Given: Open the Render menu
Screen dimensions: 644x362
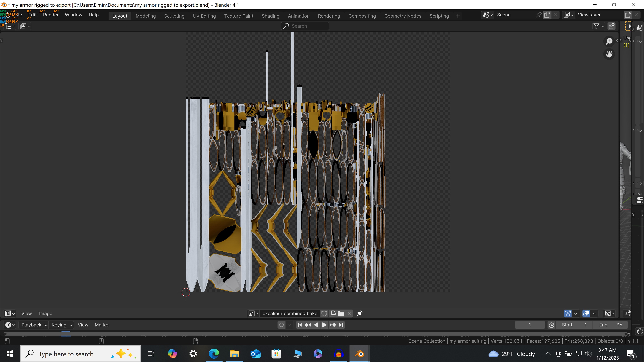Looking at the screenshot, I should click(51, 15).
